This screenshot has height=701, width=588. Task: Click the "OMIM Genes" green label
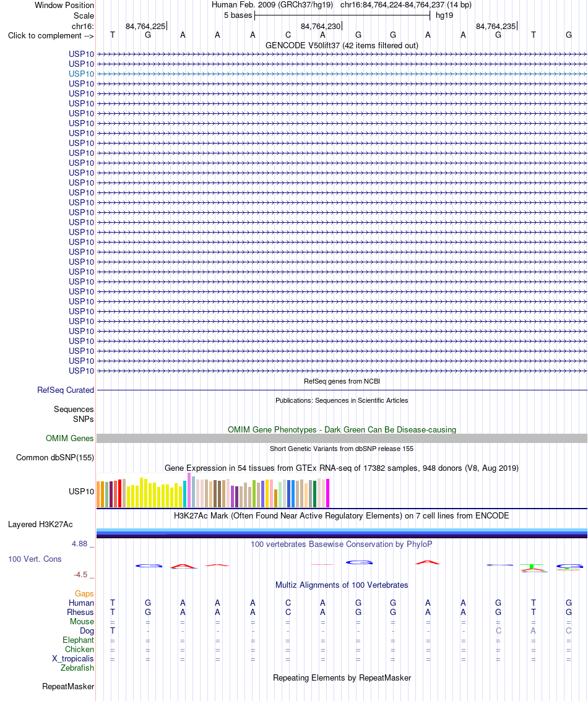click(69, 439)
